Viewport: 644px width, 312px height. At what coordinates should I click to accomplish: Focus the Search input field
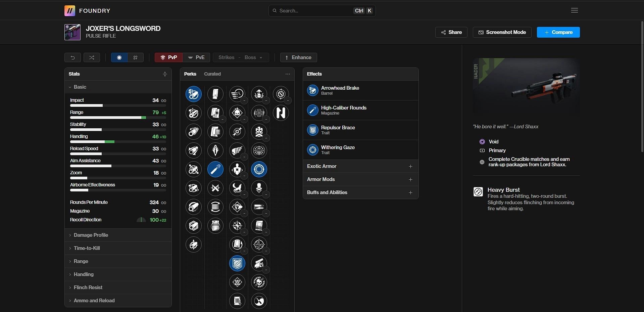(322, 11)
